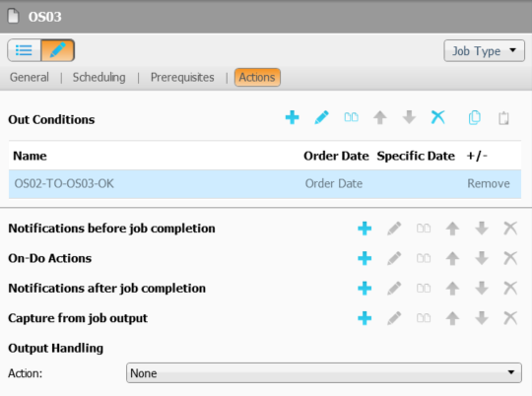Switch to list view toggle button

tap(24, 50)
